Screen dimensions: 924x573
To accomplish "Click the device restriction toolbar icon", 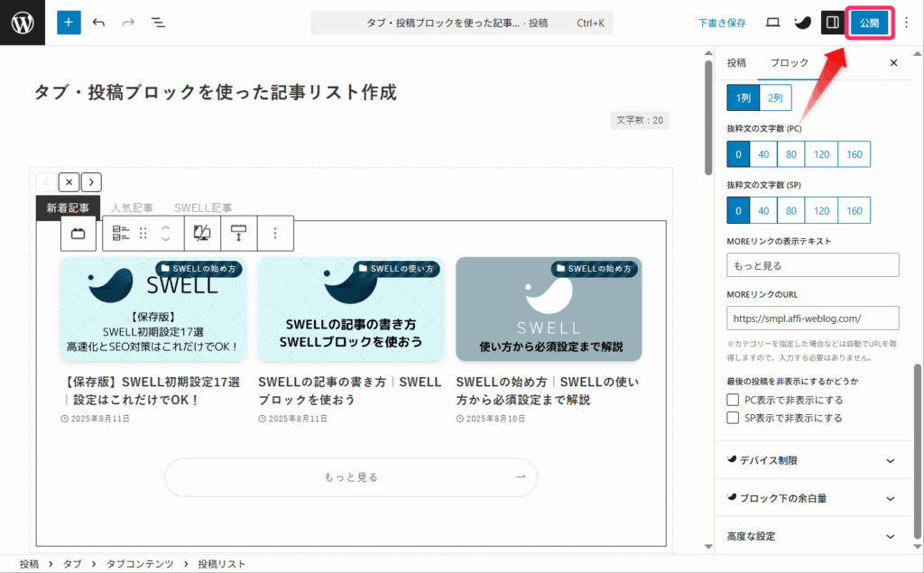I will click(202, 234).
